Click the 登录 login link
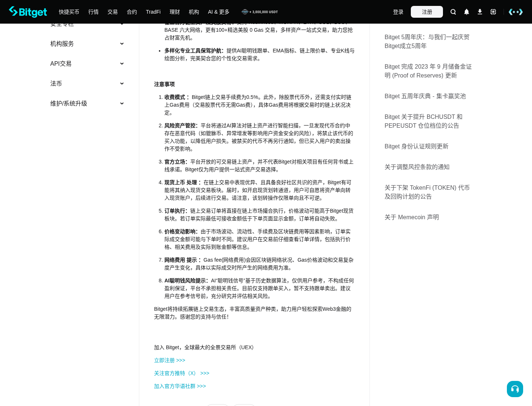532x406 pixels. point(398,12)
